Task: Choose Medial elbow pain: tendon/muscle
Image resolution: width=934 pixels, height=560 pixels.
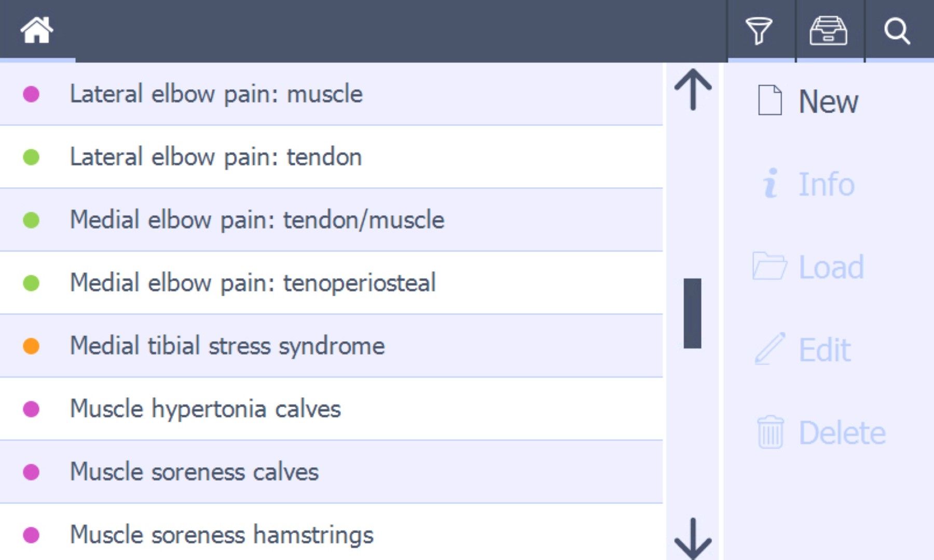Action: point(257,220)
